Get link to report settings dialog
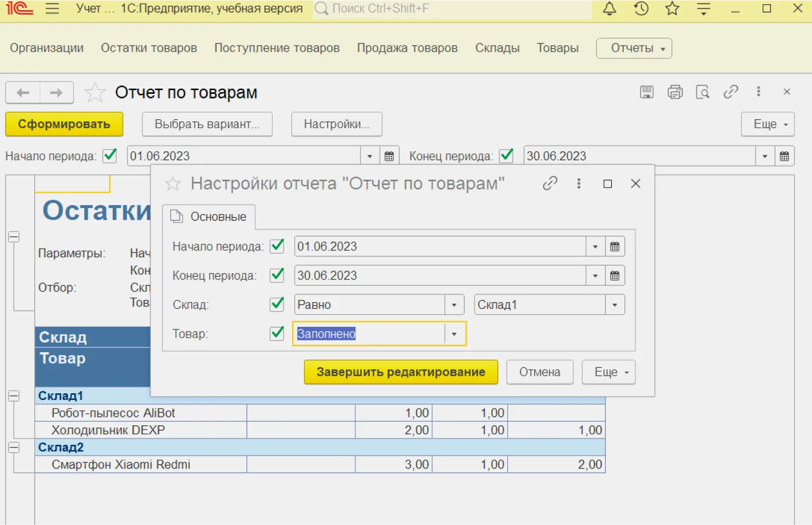 point(550,183)
